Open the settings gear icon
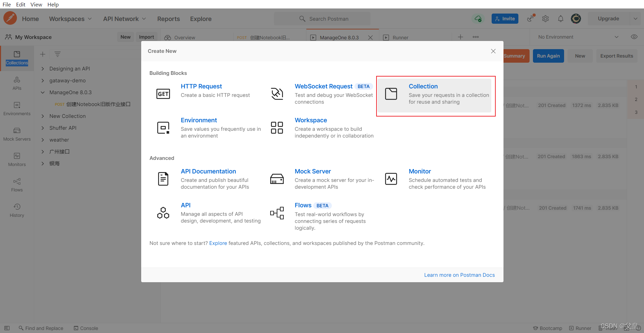 click(545, 19)
